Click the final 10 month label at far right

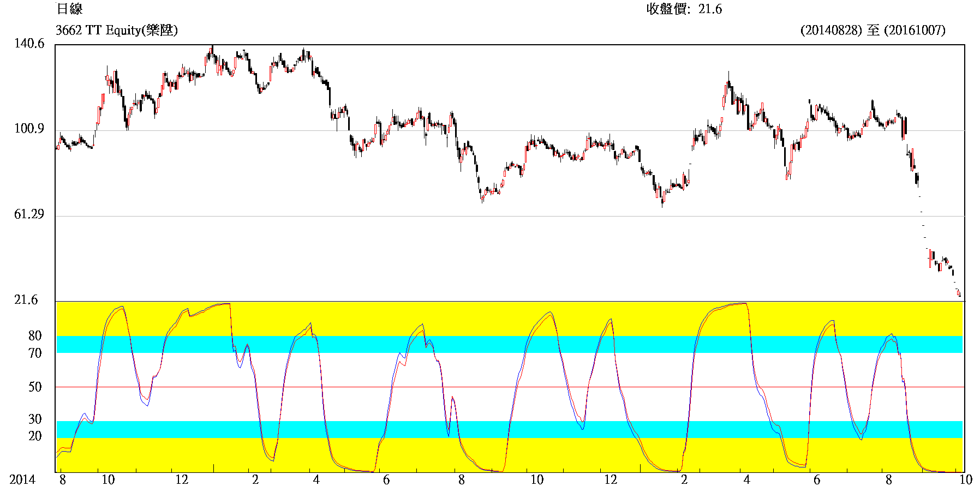click(x=966, y=480)
